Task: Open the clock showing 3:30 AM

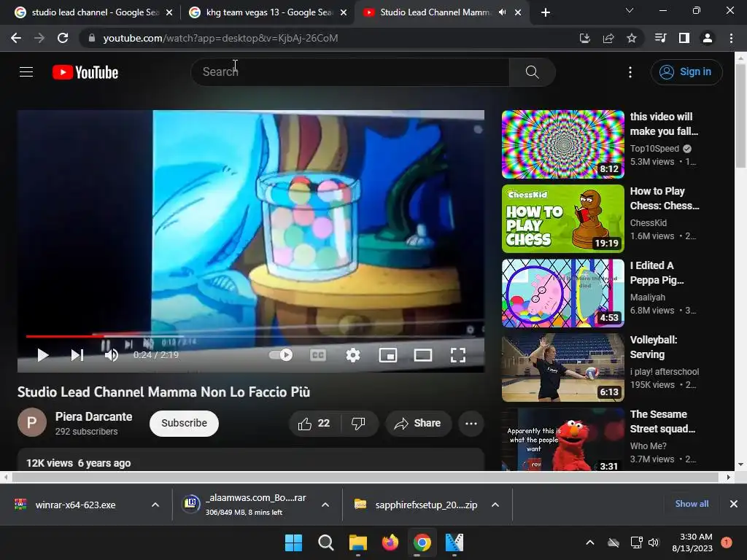Action: tap(692, 542)
